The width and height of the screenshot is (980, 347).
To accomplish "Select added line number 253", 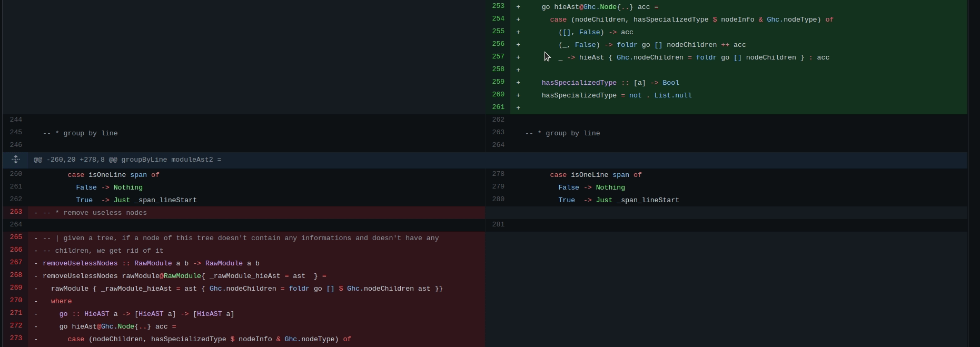I will point(498,6).
